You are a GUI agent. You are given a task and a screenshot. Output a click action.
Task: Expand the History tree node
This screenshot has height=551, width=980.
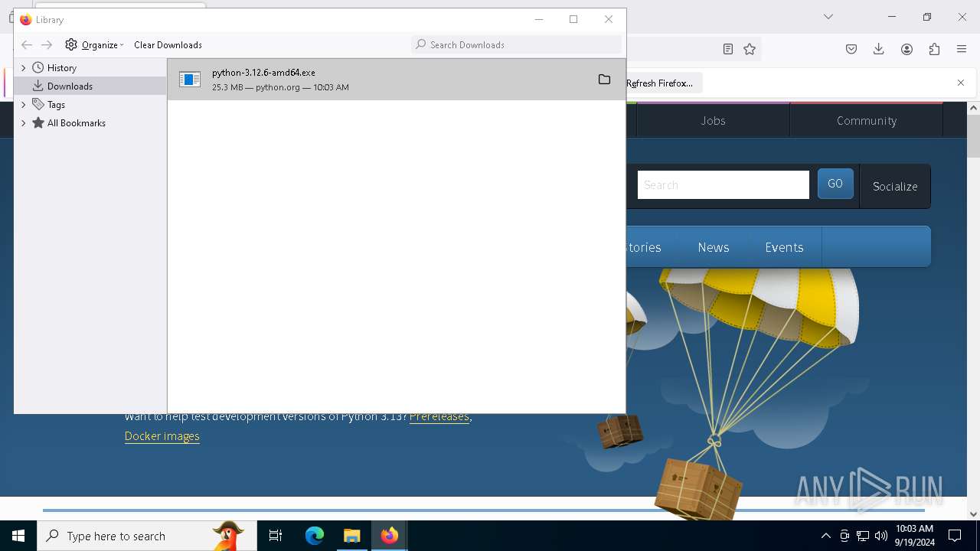pyautogui.click(x=24, y=68)
